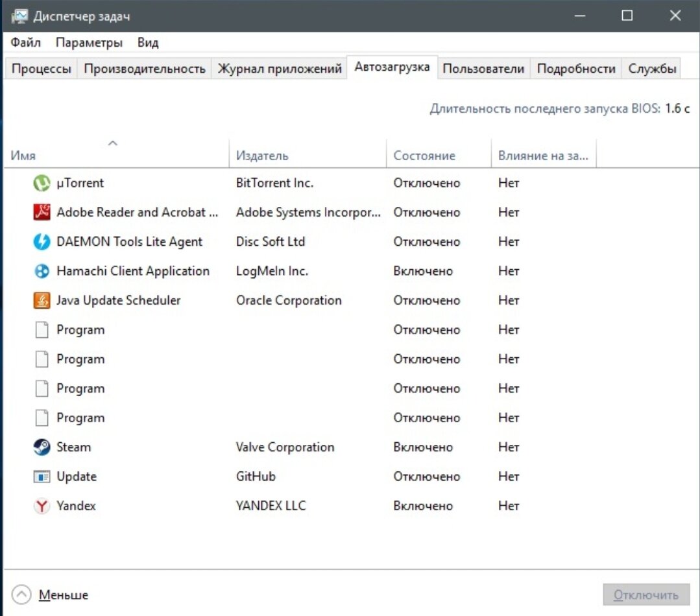Select Hamachi Client Application entry

coord(133,271)
